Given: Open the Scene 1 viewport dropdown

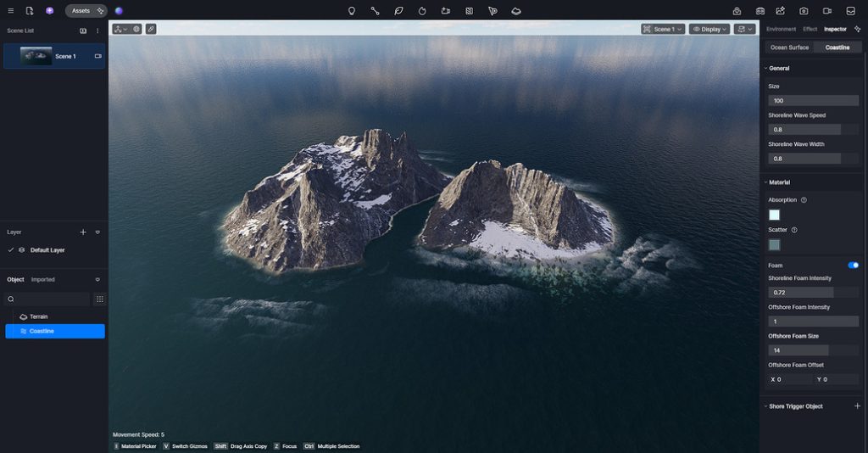Looking at the screenshot, I should pyautogui.click(x=663, y=29).
